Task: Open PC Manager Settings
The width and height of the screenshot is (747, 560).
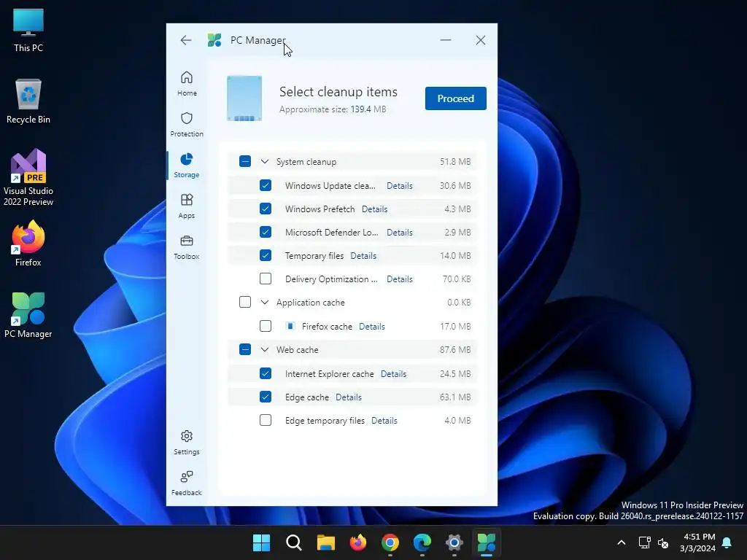Action: click(x=187, y=443)
